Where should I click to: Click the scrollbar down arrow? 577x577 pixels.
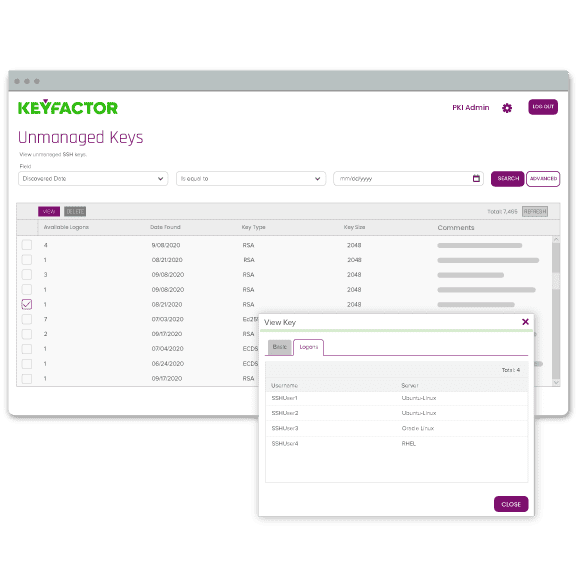click(556, 383)
